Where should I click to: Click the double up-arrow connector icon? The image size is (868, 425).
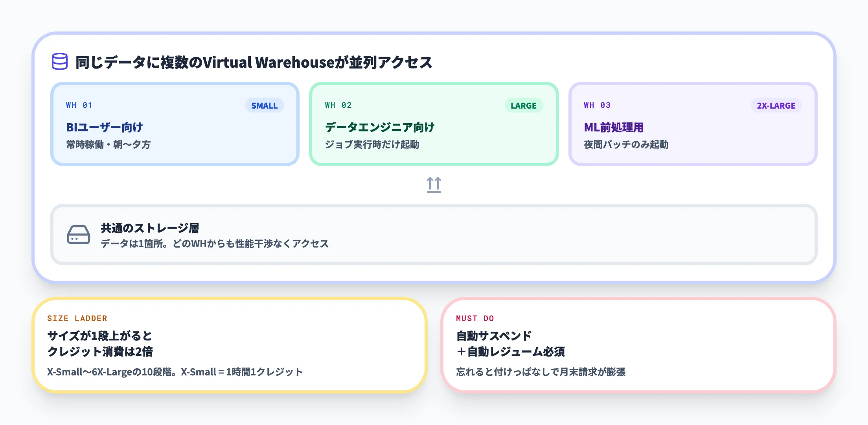[x=434, y=184]
